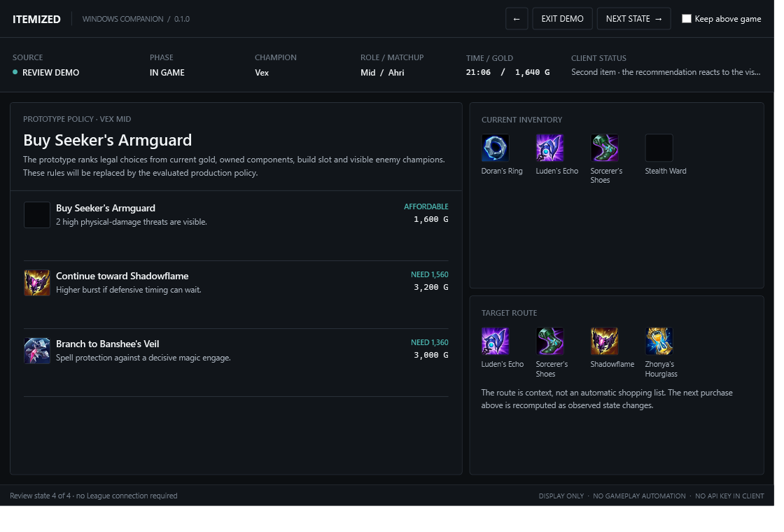The width and height of the screenshot is (784, 532).
Task: Click the REVIEW DEMO source value
Action: tap(51, 73)
